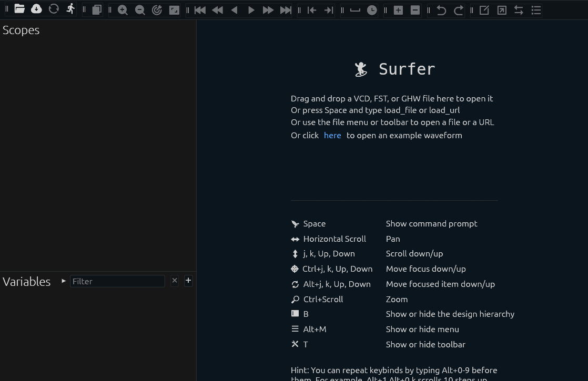Screen dimensions: 588x381
Task: Go to the previous transition arrow-to-bar icon
Action: (x=312, y=10)
